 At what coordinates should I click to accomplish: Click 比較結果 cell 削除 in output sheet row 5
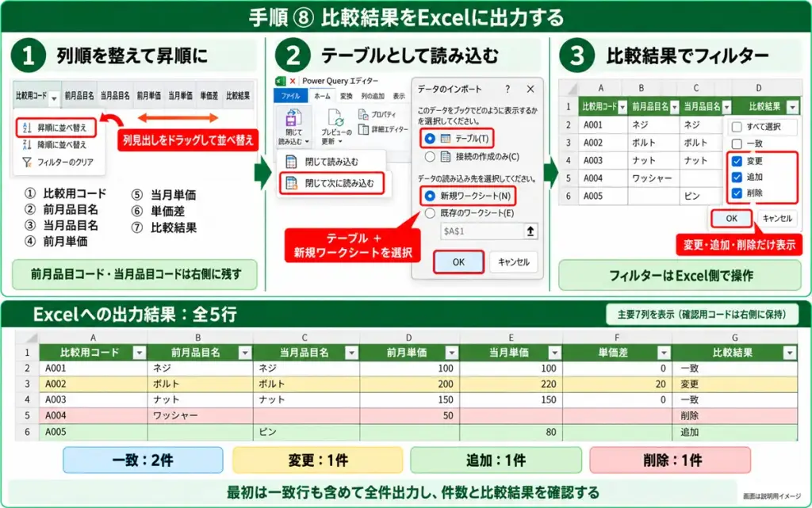tap(734, 415)
